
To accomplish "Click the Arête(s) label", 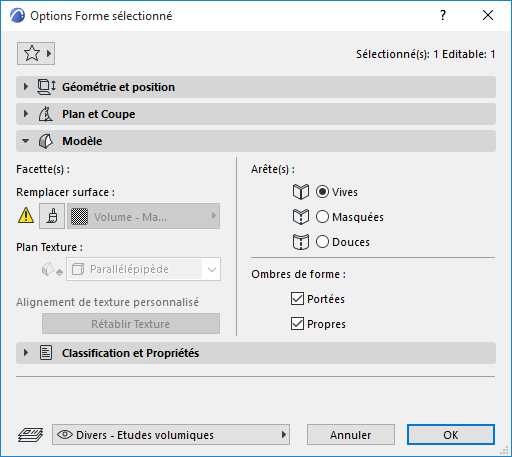I will click(273, 169).
